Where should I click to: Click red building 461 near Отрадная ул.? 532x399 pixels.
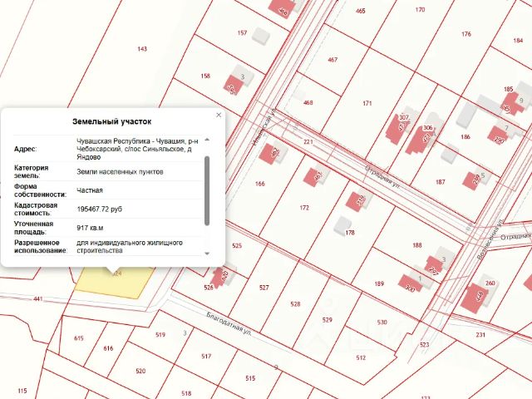[313, 177]
